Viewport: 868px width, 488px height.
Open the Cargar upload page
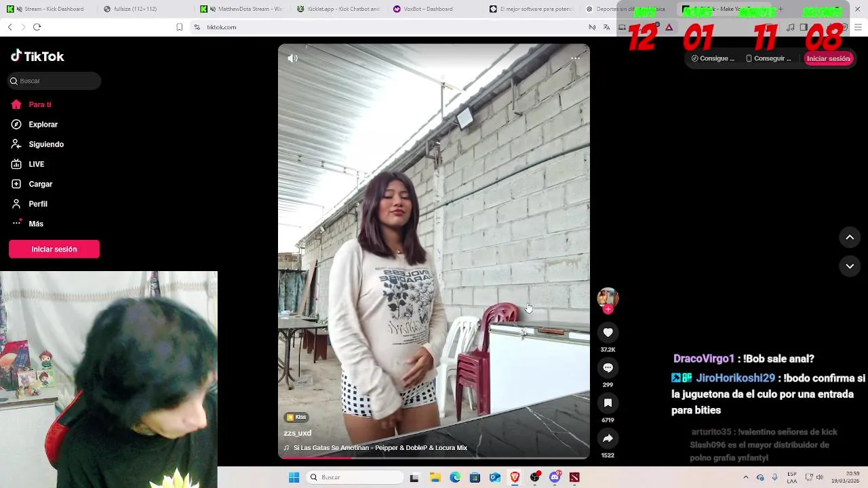[32, 184]
